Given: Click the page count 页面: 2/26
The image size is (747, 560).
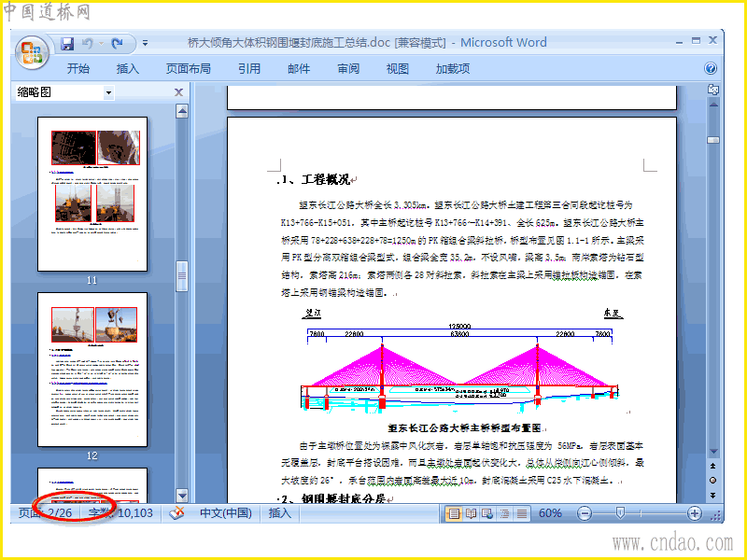Looking at the screenshot, I should [45, 512].
